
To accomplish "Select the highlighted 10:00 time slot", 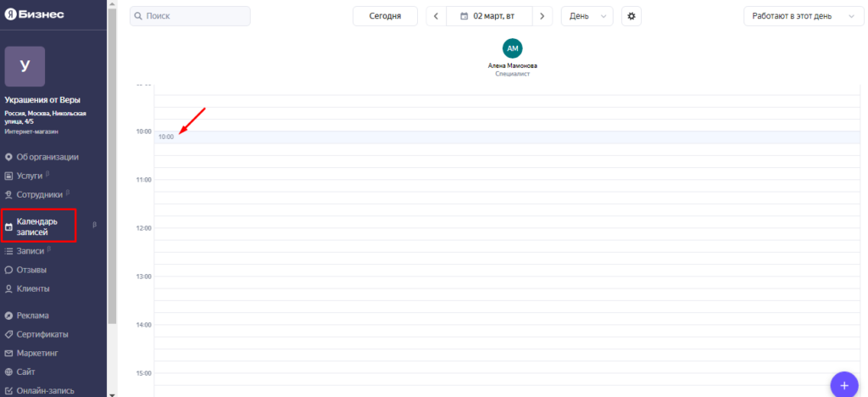I will pos(507,137).
